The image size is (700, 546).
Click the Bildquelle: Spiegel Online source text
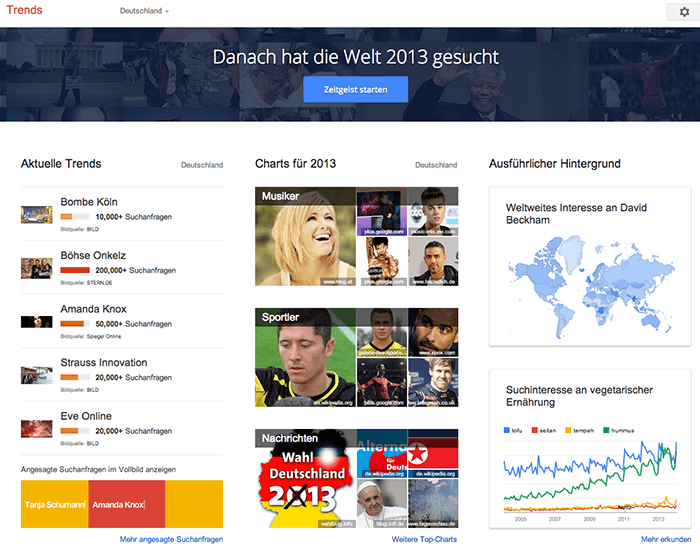pyautogui.click(x=91, y=336)
